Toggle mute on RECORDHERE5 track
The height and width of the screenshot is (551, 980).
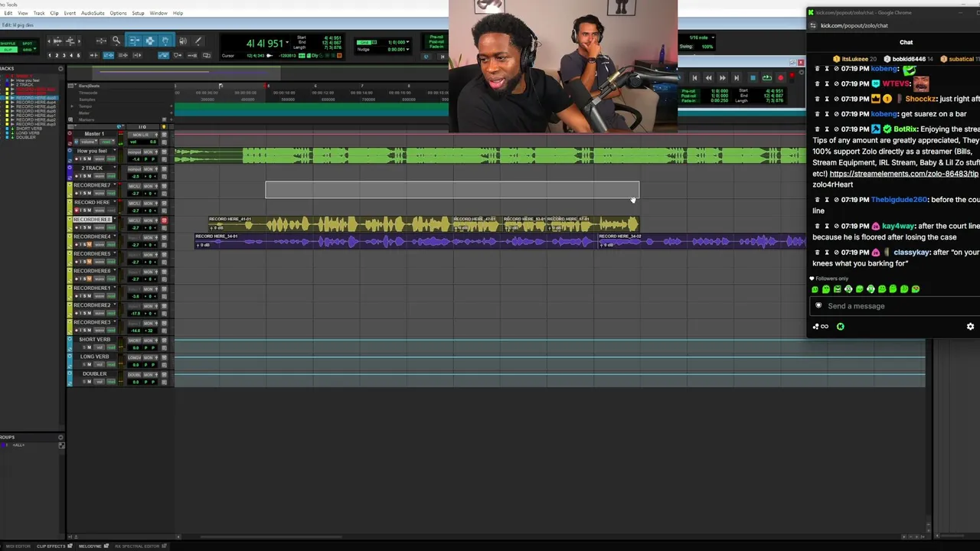(x=87, y=262)
